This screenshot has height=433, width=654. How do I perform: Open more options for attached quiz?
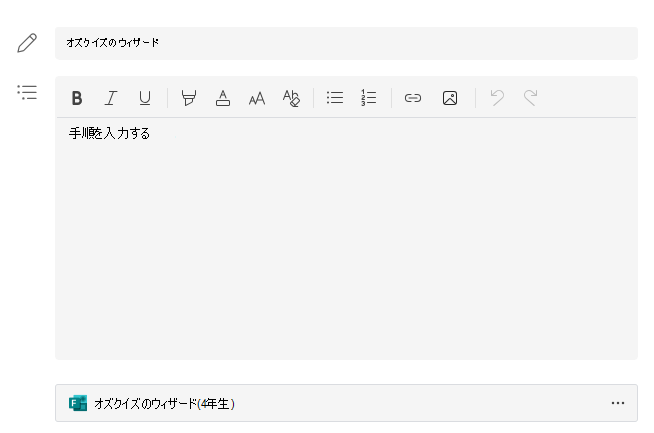coord(618,403)
